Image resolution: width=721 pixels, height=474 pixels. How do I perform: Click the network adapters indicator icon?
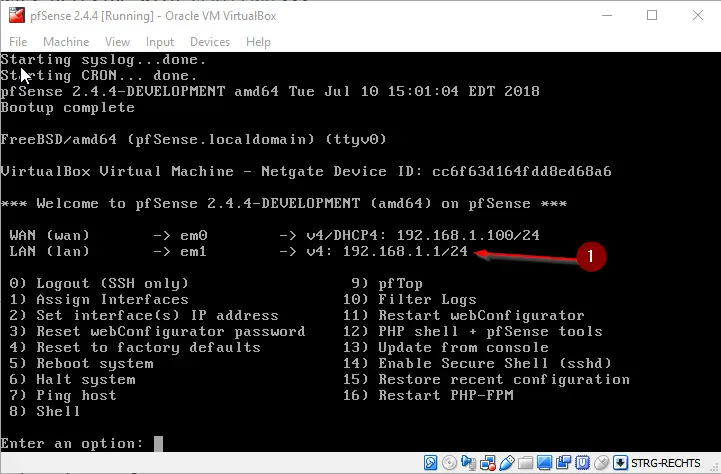pyautogui.click(x=487, y=463)
